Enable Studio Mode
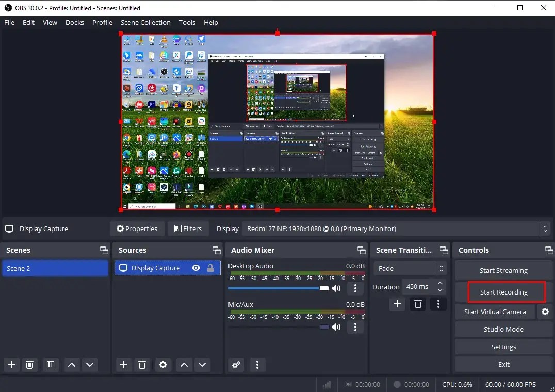 (x=503, y=329)
